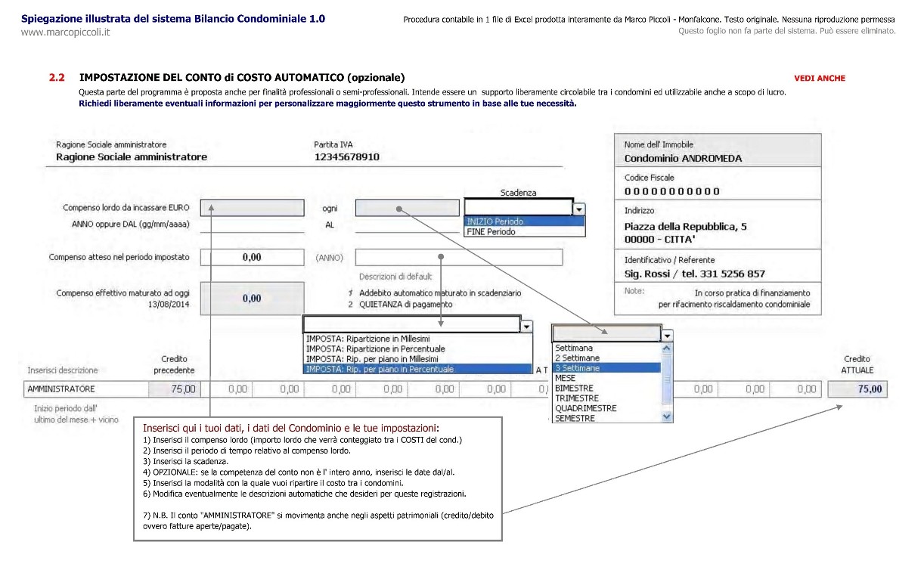Click the QUIETANZA di pagamento description

coord(406,304)
